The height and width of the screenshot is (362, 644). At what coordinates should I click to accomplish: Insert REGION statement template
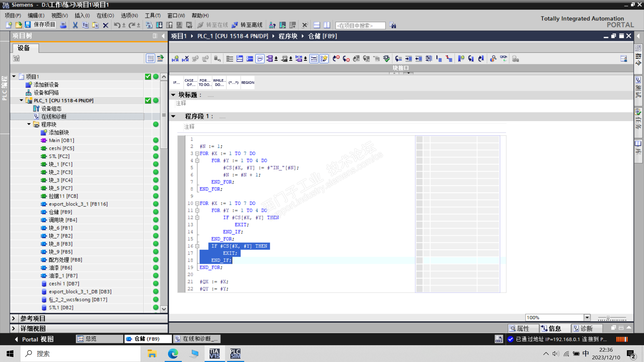coord(248,82)
